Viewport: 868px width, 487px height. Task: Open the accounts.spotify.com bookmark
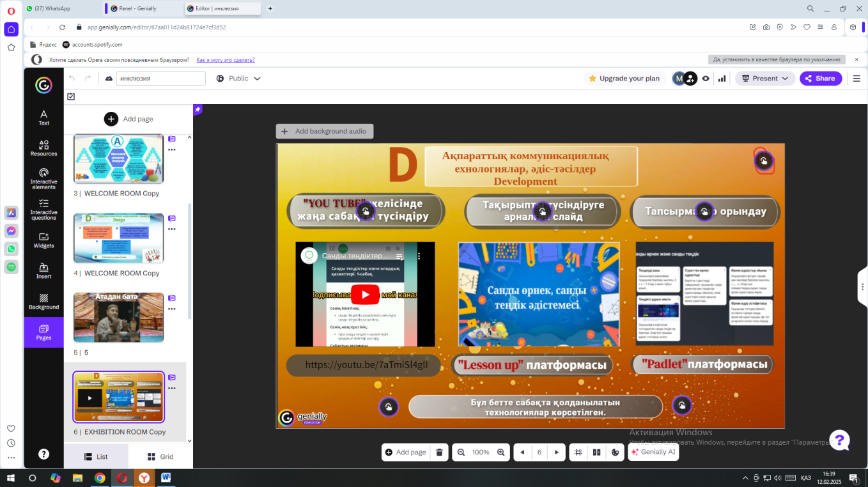pos(92,45)
